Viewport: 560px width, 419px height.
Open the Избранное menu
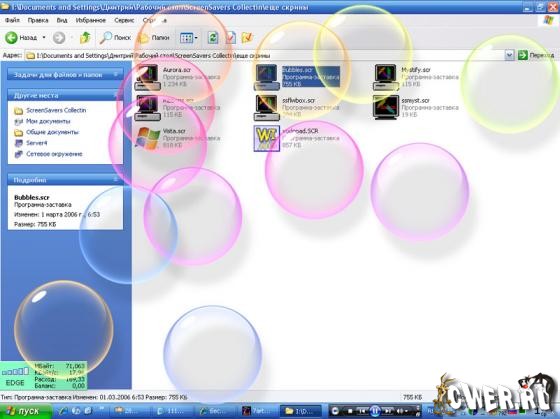(x=91, y=20)
